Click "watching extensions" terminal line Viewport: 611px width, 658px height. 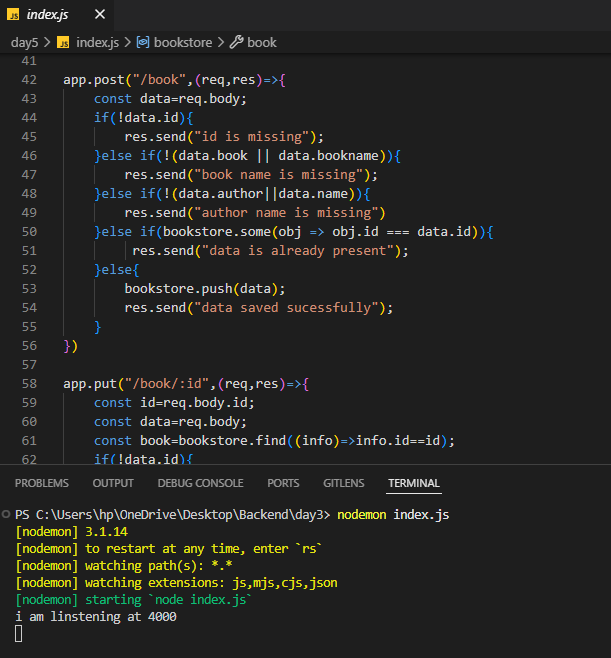click(176, 583)
